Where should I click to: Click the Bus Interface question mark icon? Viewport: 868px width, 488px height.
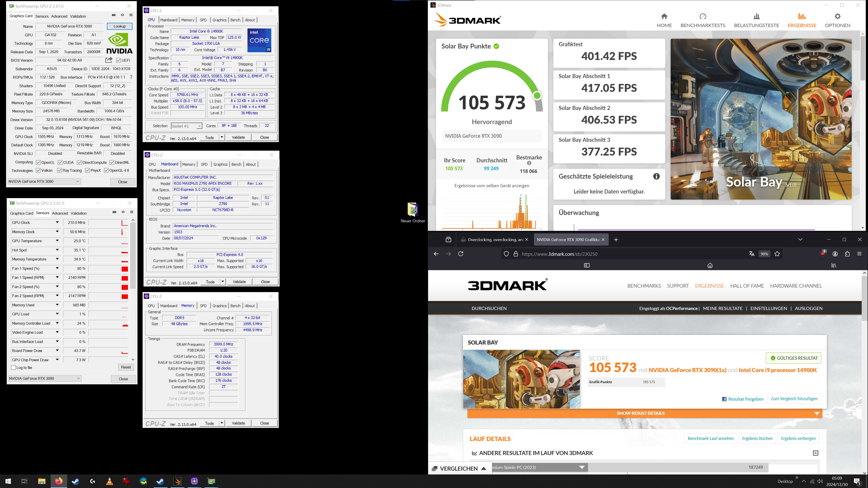coord(131,77)
